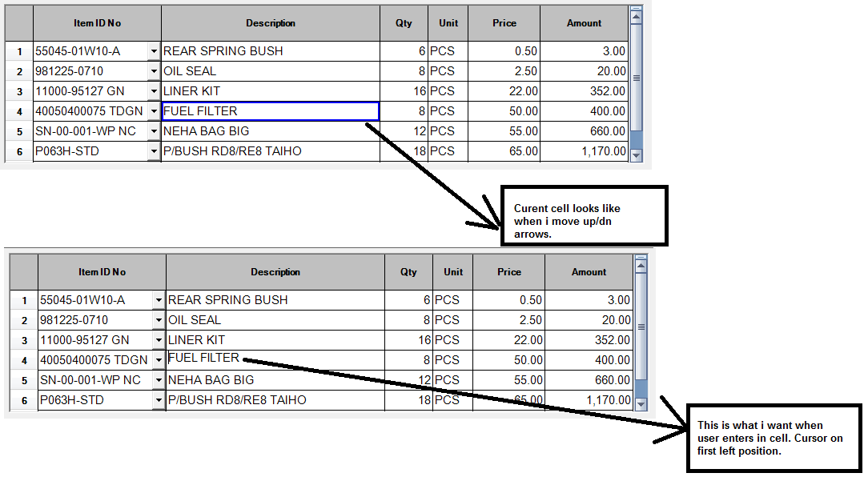Screen dimensions: 868x481
Task: Open Item ID dropdown for 981225-0710 in upper grid
Action: coord(154,71)
